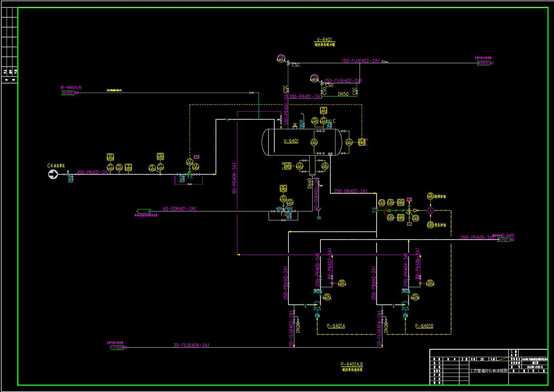Click the GY02-04 off-page connector
Screen dimensions: 554x392
pyautogui.click(x=70, y=93)
